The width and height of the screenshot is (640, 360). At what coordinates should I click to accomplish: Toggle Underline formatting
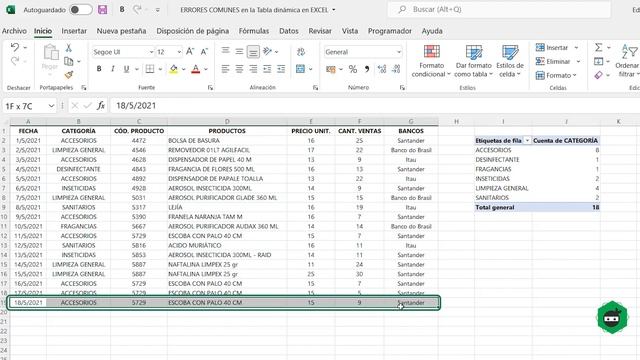coord(127,69)
